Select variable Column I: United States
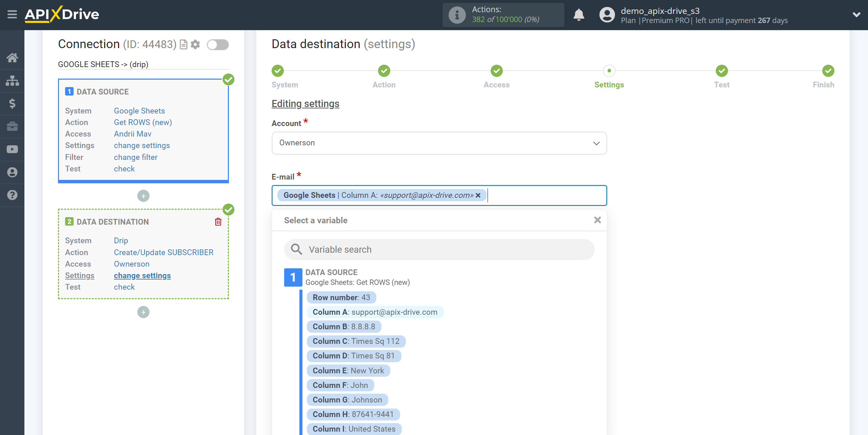This screenshot has width=868, height=435. 354,429
